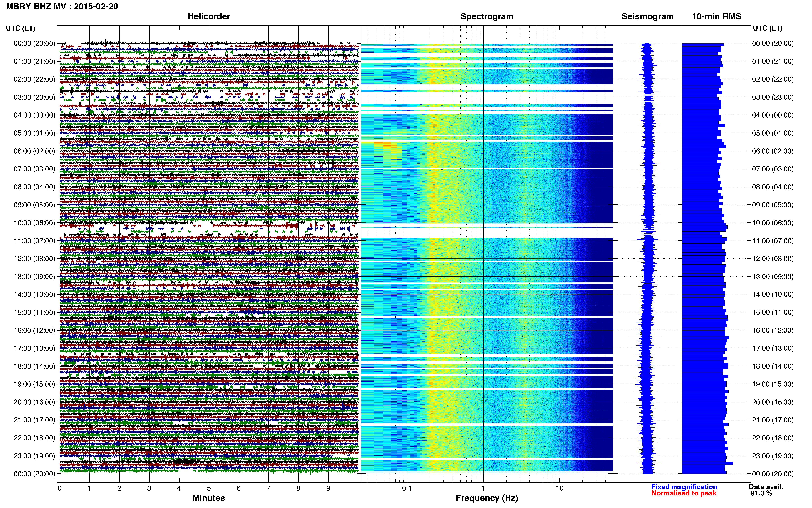This screenshot has height=508, width=812.
Task: Click right time label '18:00 (14:00)'
Action: point(773,366)
